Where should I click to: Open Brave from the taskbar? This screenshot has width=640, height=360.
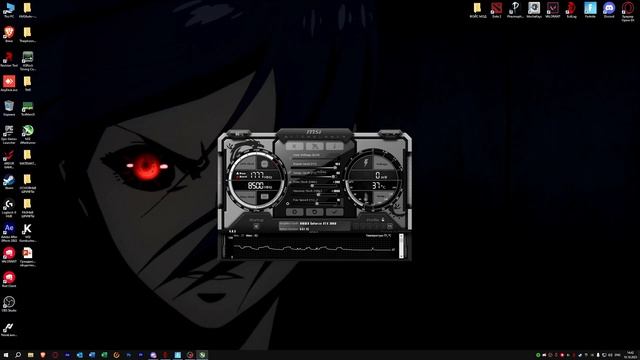(x=43, y=355)
